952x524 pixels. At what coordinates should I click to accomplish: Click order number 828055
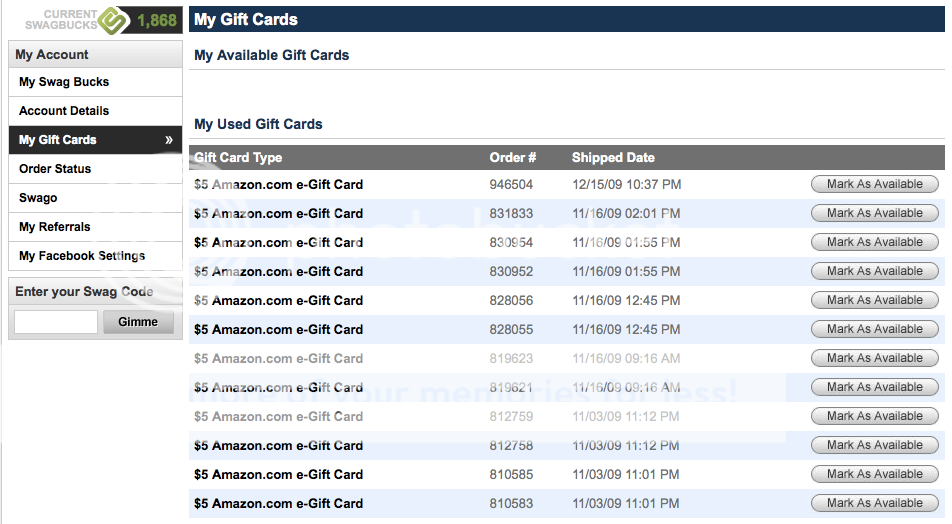[x=511, y=330]
